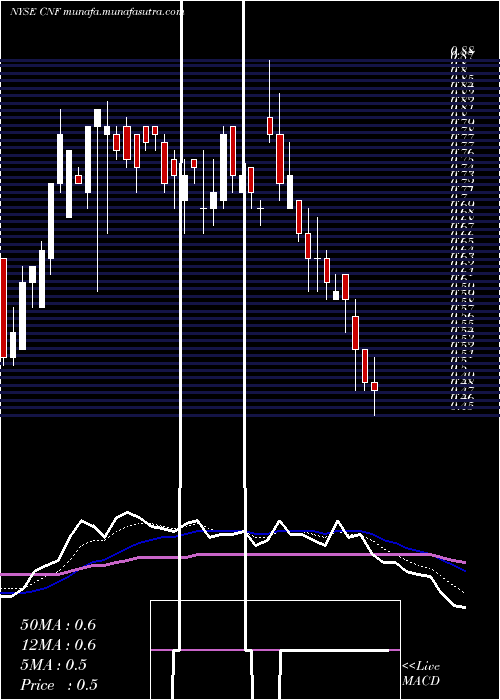Click the '12MA : 0.6' value
500x700 pixels.
pyautogui.click(x=58, y=645)
